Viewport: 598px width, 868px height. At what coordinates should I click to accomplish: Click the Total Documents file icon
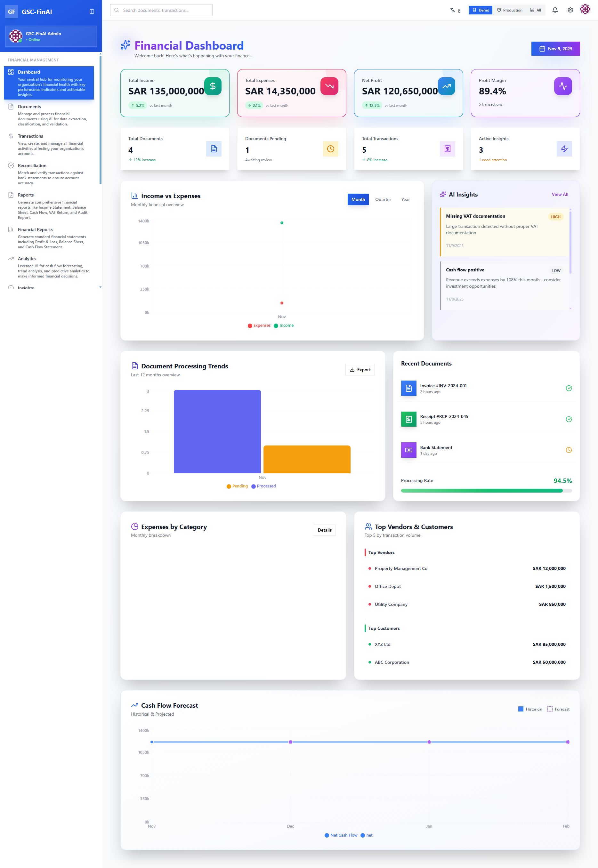[214, 149]
